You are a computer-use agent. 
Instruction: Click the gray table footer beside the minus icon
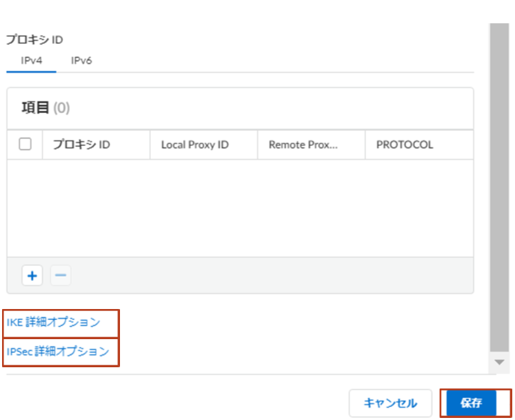[x=273, y=275]
